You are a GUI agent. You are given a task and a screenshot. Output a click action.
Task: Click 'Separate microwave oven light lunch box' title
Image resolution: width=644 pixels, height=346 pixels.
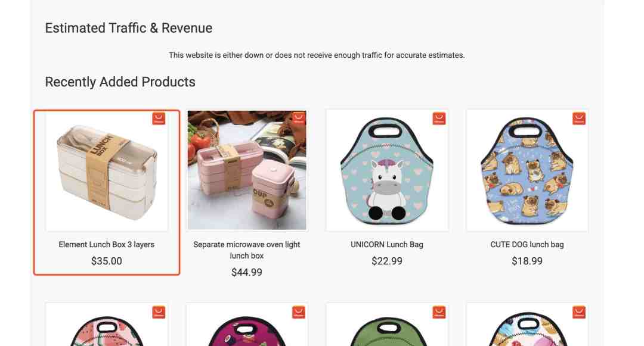247,250
